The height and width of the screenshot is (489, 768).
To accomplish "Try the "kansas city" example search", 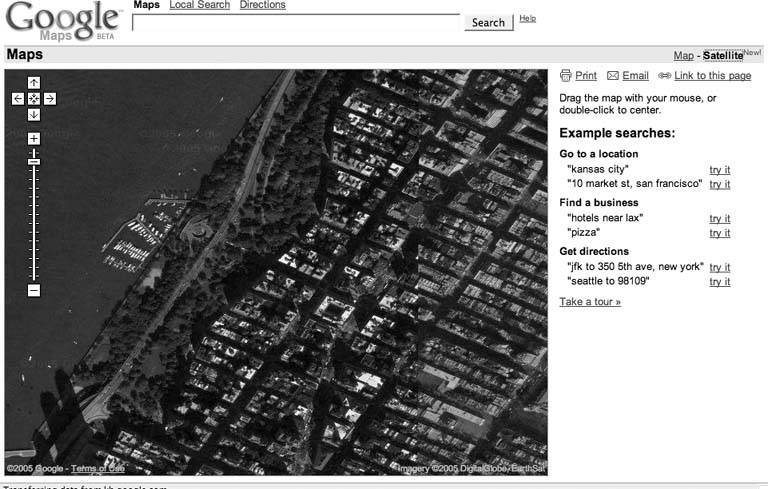I will tap(719, 170).
